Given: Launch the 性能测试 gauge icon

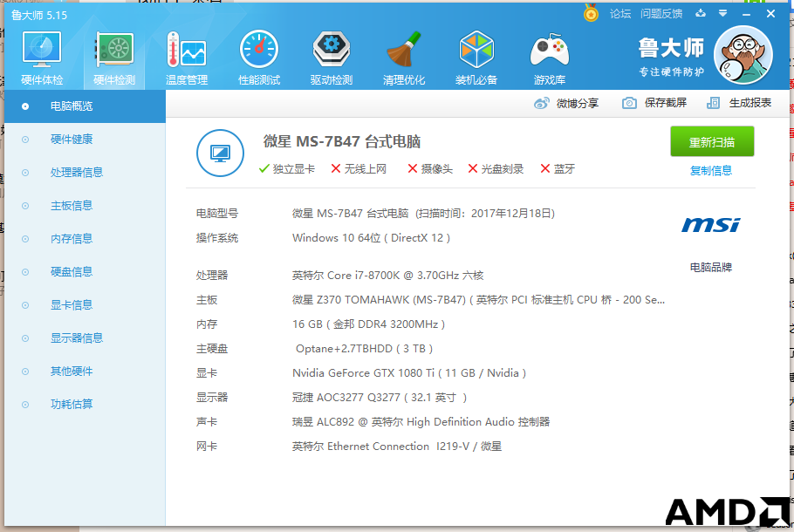Looking at the screenshot, I should 259,58.
